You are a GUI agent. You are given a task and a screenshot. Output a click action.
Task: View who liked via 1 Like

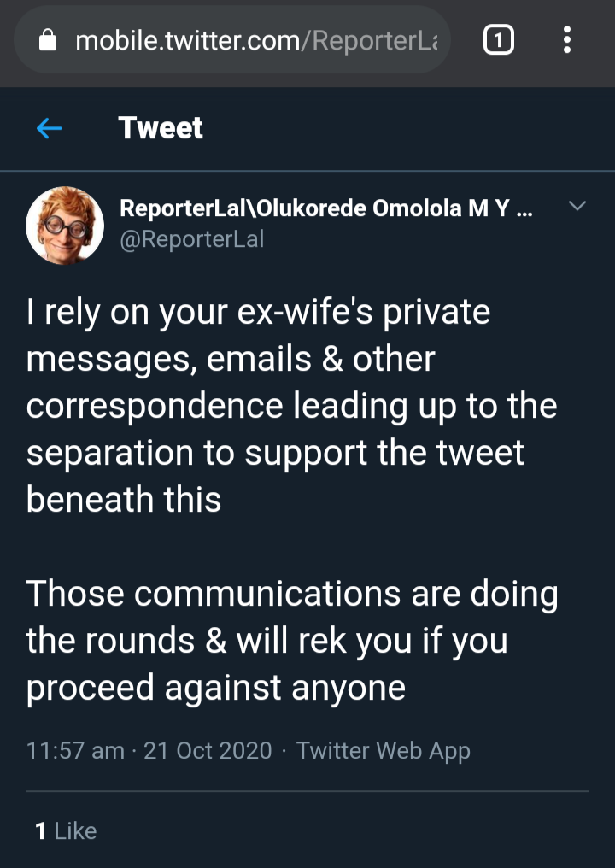point(66,830)
